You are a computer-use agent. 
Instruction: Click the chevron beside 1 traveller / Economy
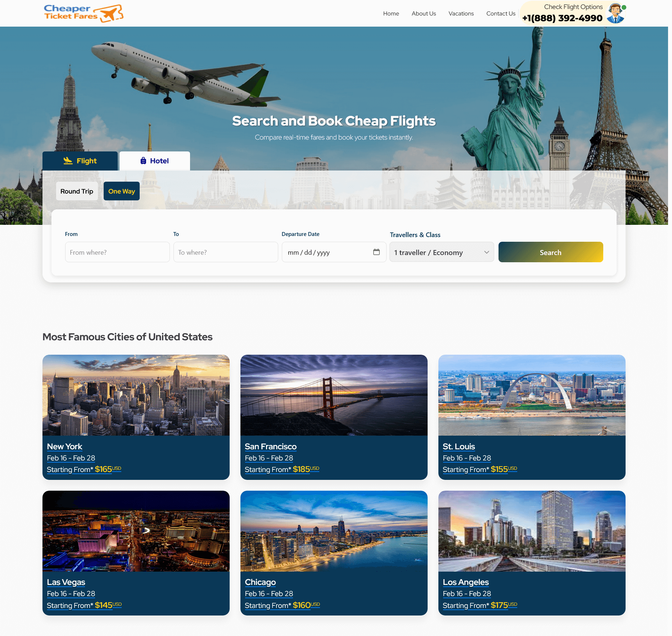(x=487, y=252)
